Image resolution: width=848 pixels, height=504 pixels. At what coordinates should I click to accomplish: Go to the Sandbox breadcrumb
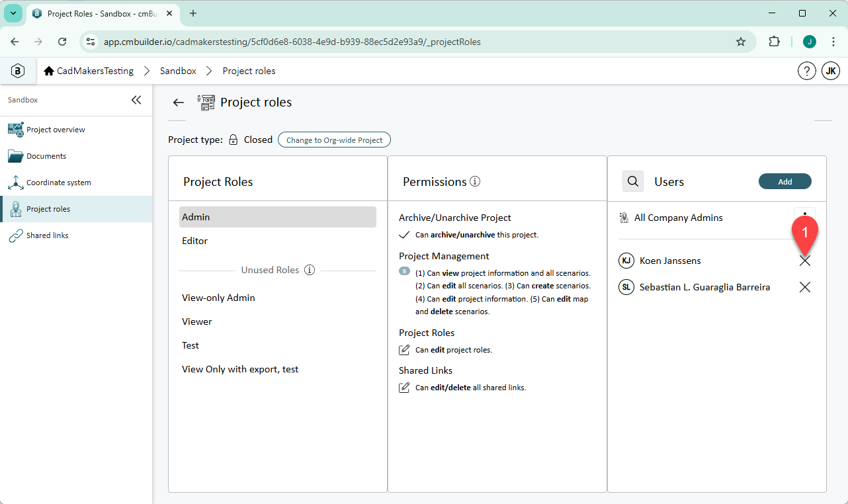point(178,71)
